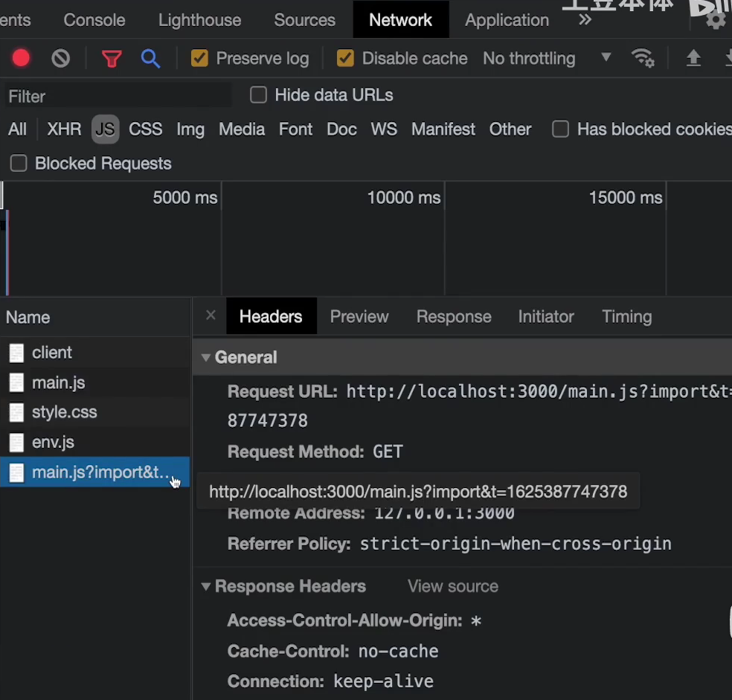The height and width of the screenshot is (700, 732).
Task: Check Has blocked cookies option
Action: (x=560, y=129)
